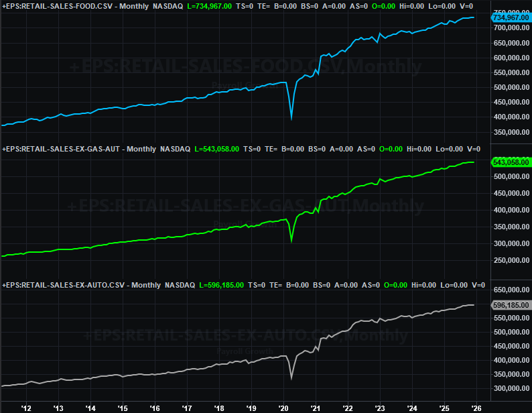Click the 2020 dip on blue food line

(x=291, y=119)
